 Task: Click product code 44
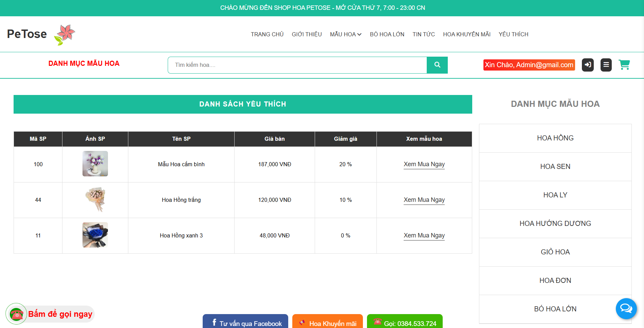[x=38, y=200]
